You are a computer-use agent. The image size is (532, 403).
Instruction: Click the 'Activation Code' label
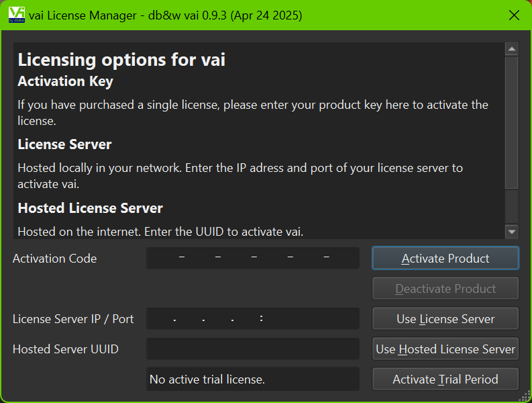point(54,259)
